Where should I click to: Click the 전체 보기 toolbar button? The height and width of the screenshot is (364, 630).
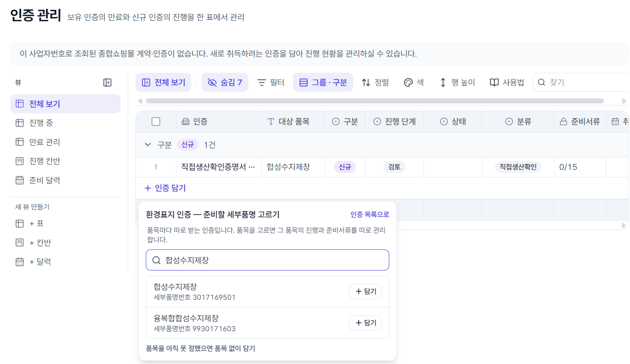click(163, 82)
